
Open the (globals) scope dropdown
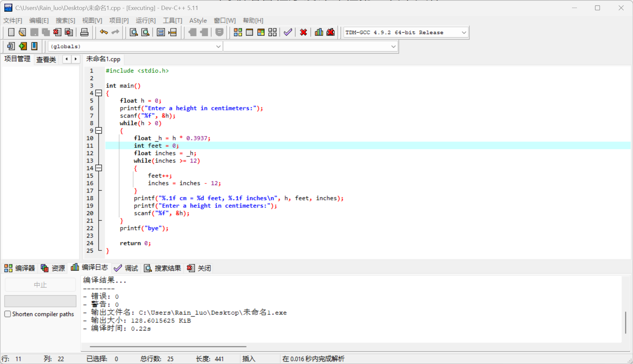click(218, 46)
